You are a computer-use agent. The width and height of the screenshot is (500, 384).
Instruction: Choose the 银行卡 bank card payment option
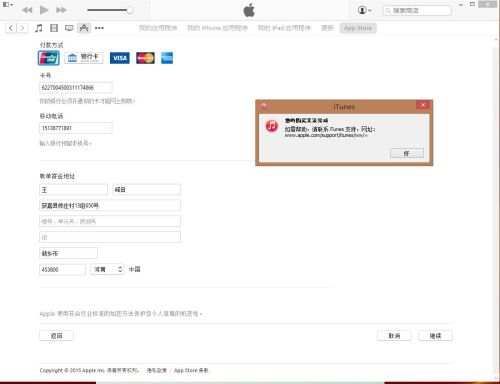84,58
